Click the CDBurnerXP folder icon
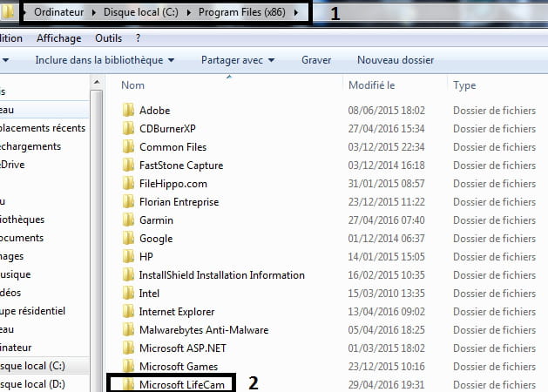 point(128,128)
